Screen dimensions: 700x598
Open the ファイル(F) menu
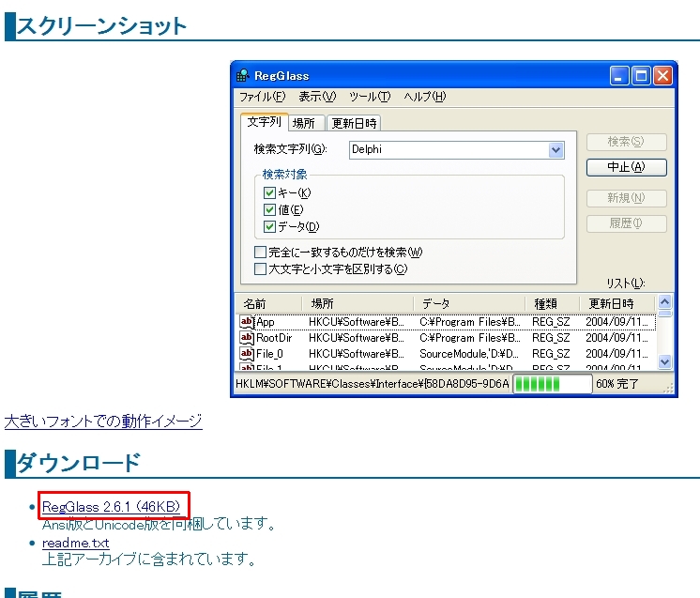(x=262, y=97)
